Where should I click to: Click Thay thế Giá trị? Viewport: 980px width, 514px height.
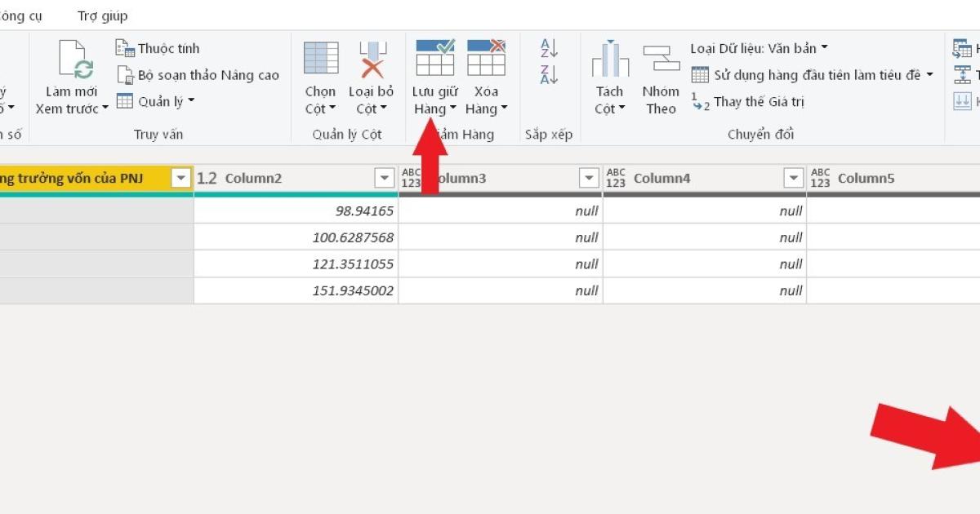click(748, 102)
